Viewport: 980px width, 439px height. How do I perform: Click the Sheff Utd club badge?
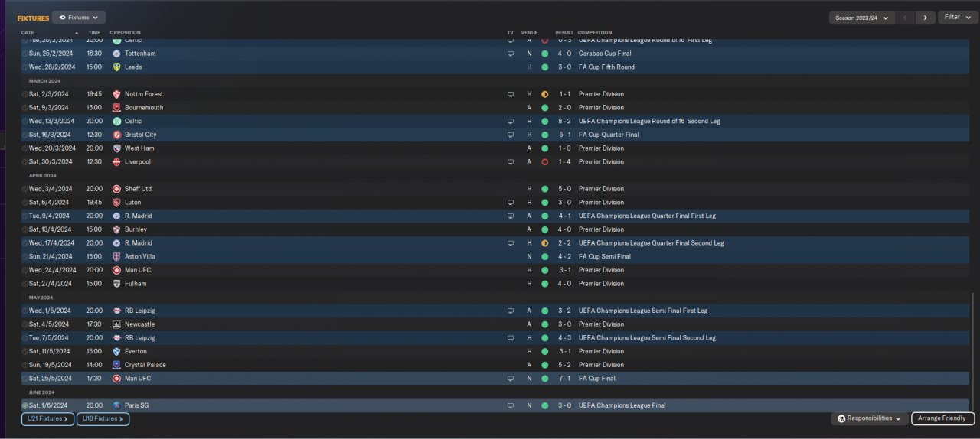click(116, 189)
